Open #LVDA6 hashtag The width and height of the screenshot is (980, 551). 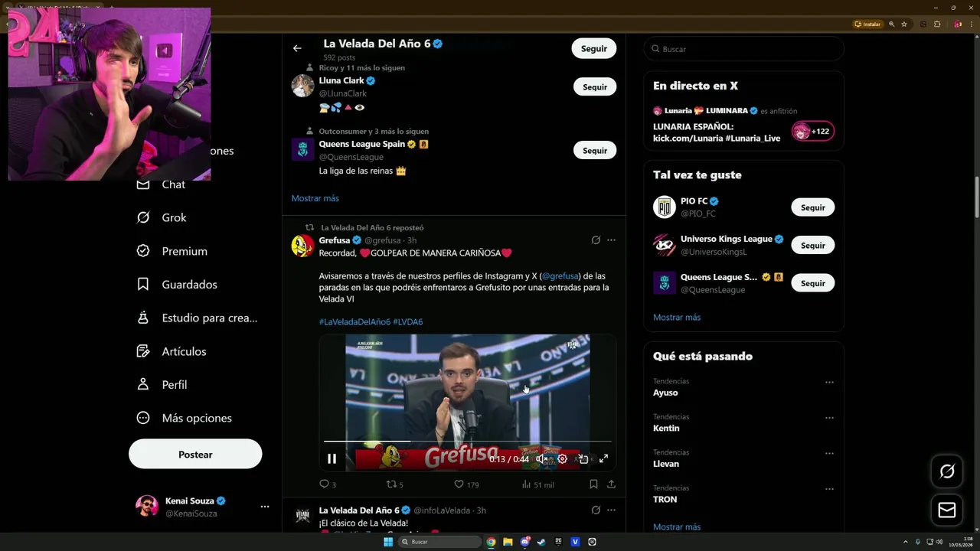click(408, 322)
